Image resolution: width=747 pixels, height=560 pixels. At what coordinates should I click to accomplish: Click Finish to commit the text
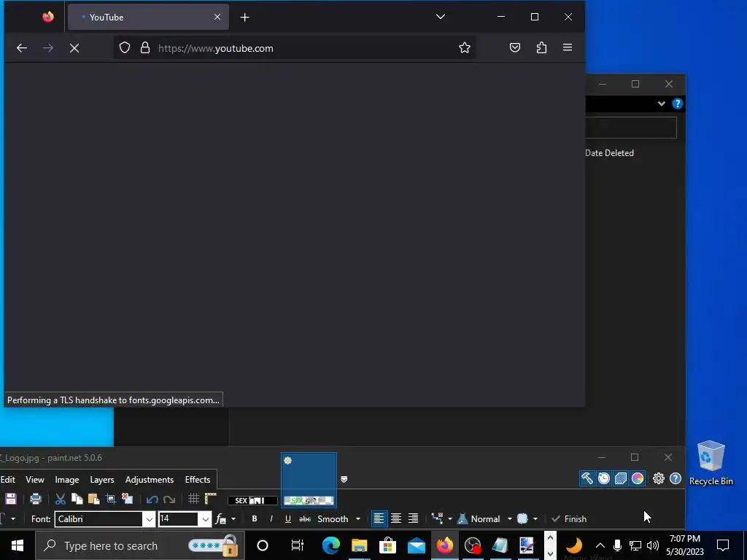tap(569, 519)
